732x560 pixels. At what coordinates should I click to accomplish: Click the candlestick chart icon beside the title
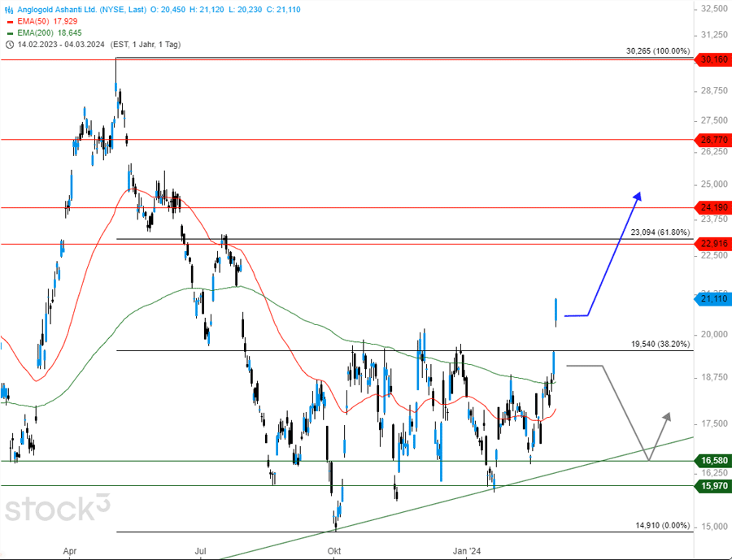click(9, 9)
